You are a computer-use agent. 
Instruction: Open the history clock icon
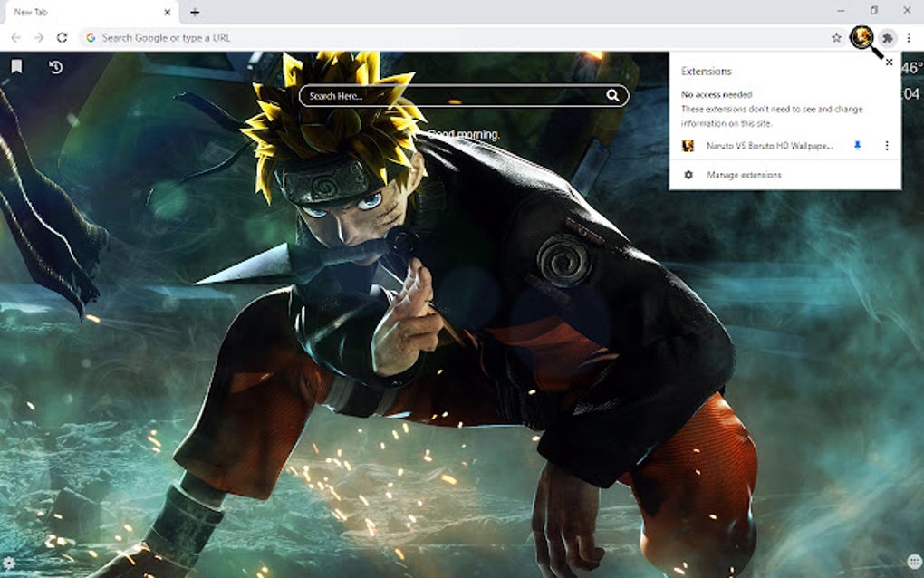tap(55, 67)
